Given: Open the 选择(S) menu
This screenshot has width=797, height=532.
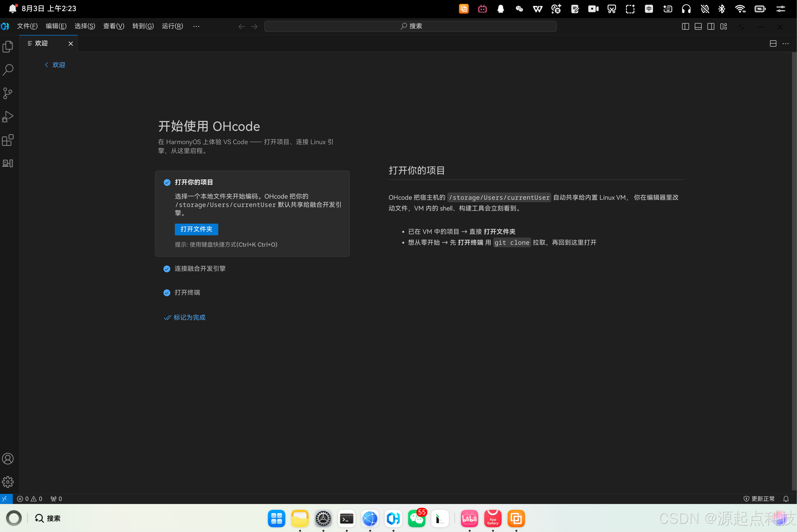Looking at the screenshot, I should coord(85,26).
